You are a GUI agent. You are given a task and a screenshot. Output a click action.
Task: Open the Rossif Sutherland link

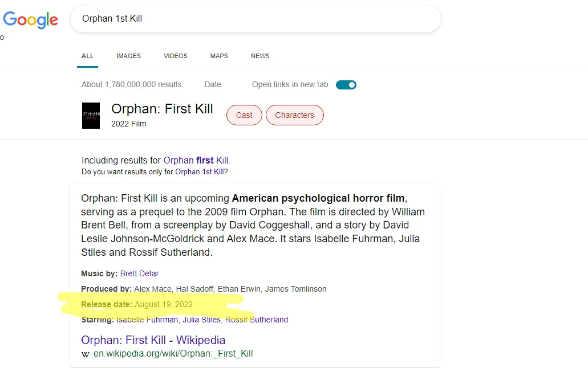tap(257, 320)
